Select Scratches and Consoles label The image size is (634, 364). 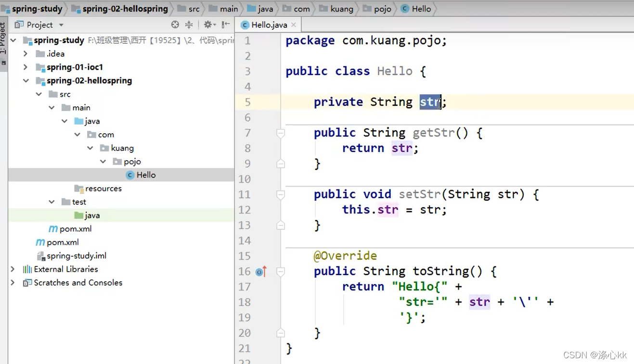coord(78,283)
